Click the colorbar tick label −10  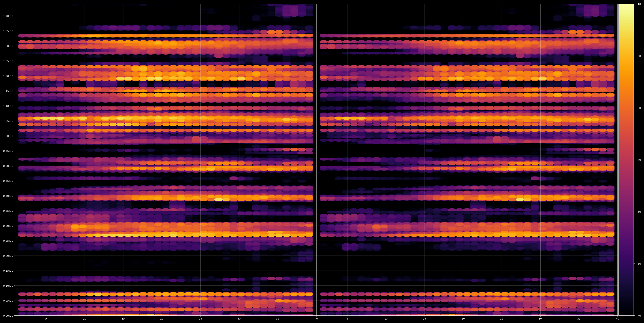(638, 4)
